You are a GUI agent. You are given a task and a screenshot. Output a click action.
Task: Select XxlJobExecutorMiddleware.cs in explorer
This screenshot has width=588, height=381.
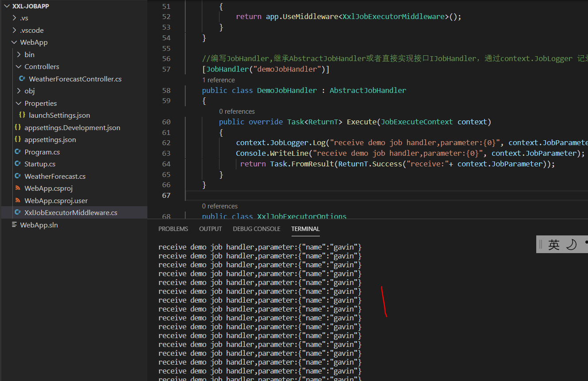(x=71, y=213)
